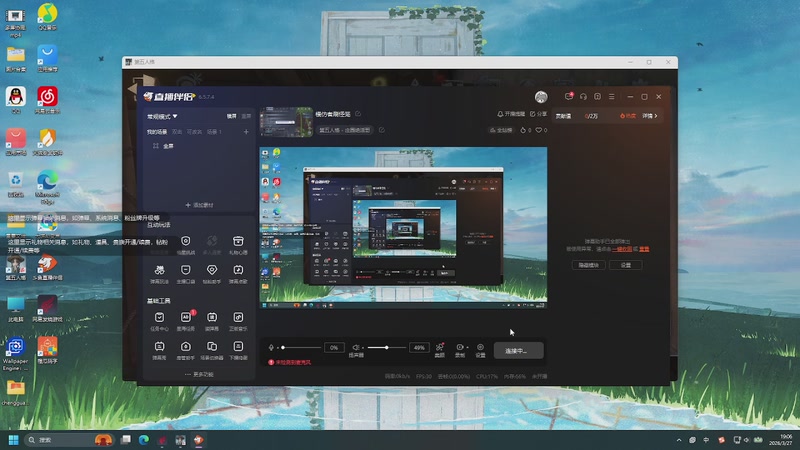Open 设置 gear beside record button
This screenshot has width=800, height=450.
480,350
